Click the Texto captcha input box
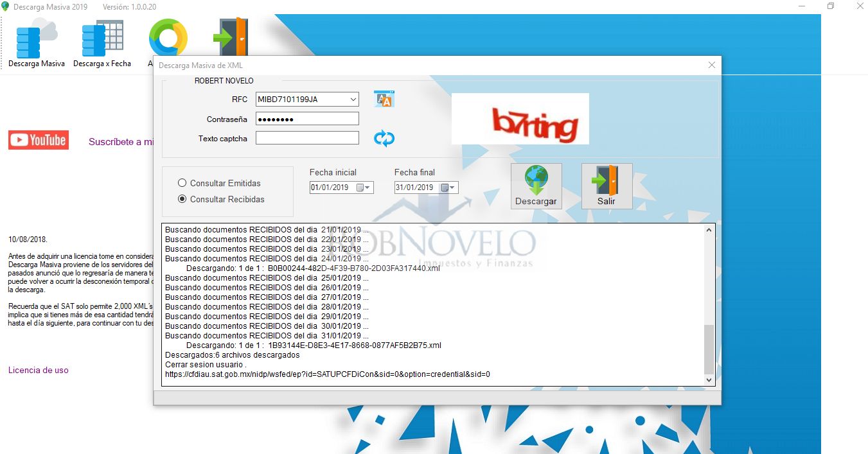 click(x=306, y=137)
